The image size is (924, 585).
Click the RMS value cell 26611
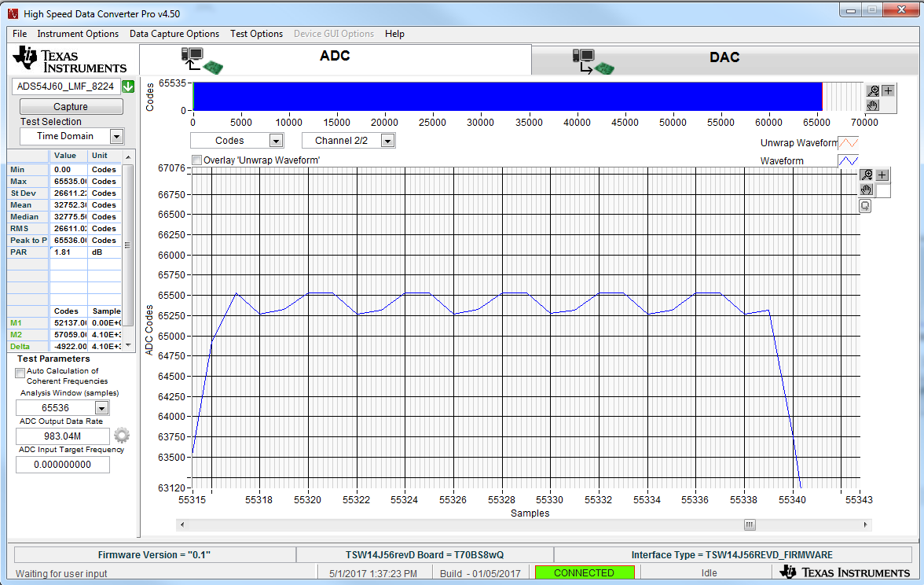coord(69,228)
